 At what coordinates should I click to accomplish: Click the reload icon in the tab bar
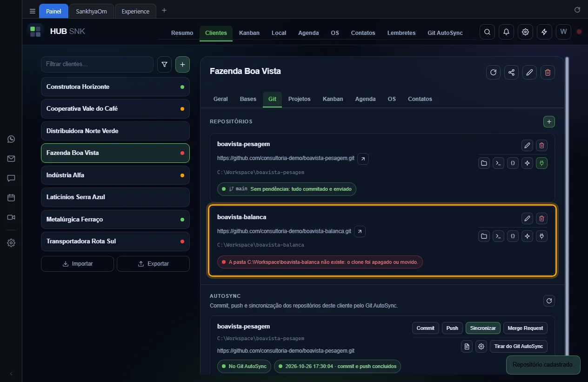[x=577, y=10]
